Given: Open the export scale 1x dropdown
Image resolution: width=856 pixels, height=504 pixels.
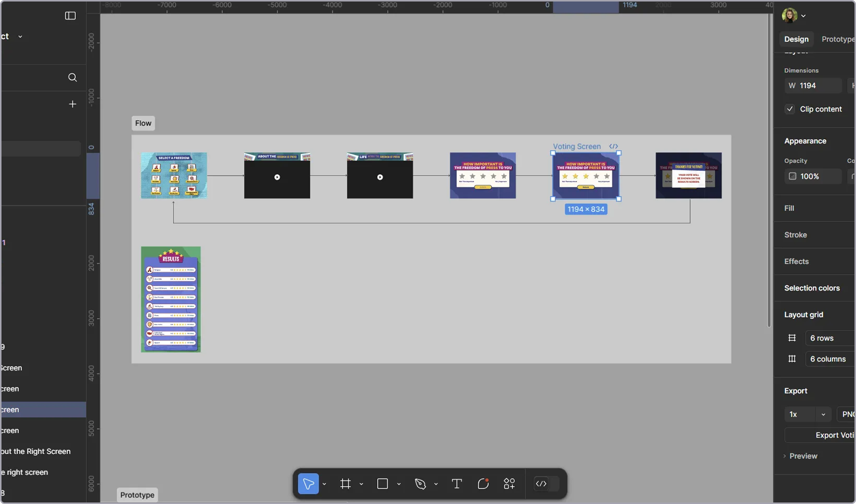Looking at the screenshot, I should tap(807, 414).
